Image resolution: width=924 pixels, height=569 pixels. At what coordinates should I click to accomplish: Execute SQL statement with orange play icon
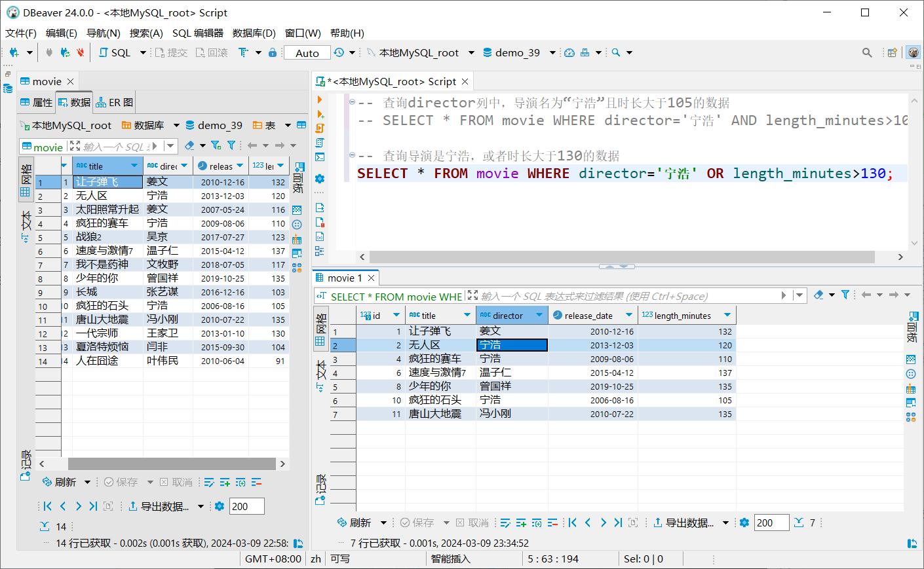click(x=320, y=100)
